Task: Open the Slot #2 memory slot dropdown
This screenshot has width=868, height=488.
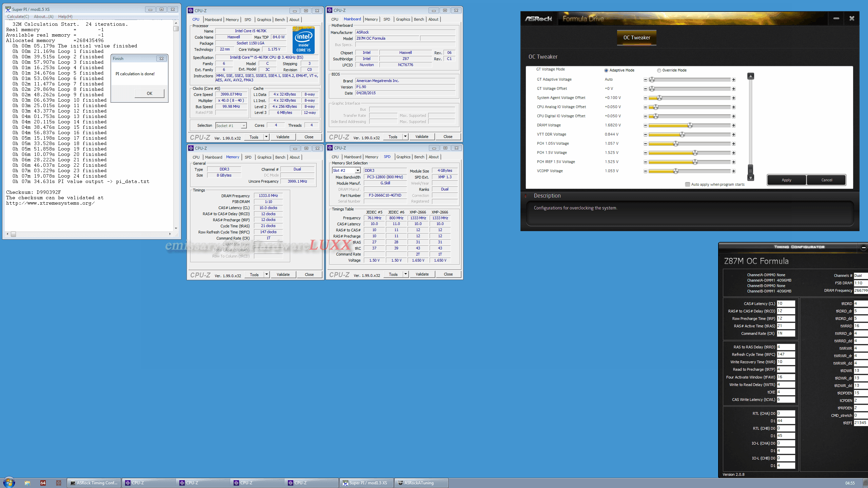Action: (357, 170)
